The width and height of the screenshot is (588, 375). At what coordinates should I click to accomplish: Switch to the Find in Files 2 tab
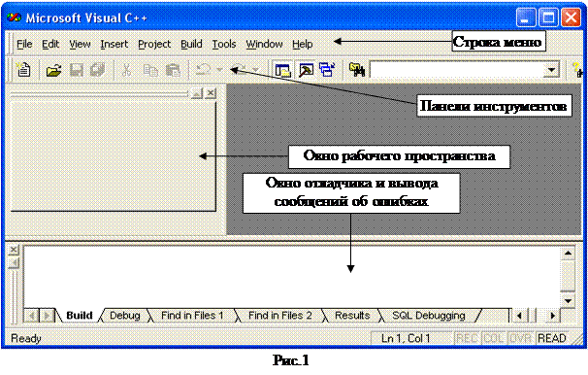279,316
